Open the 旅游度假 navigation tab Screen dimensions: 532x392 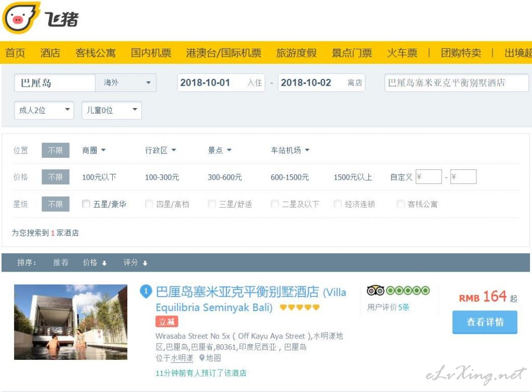click(x=297, y=53)
